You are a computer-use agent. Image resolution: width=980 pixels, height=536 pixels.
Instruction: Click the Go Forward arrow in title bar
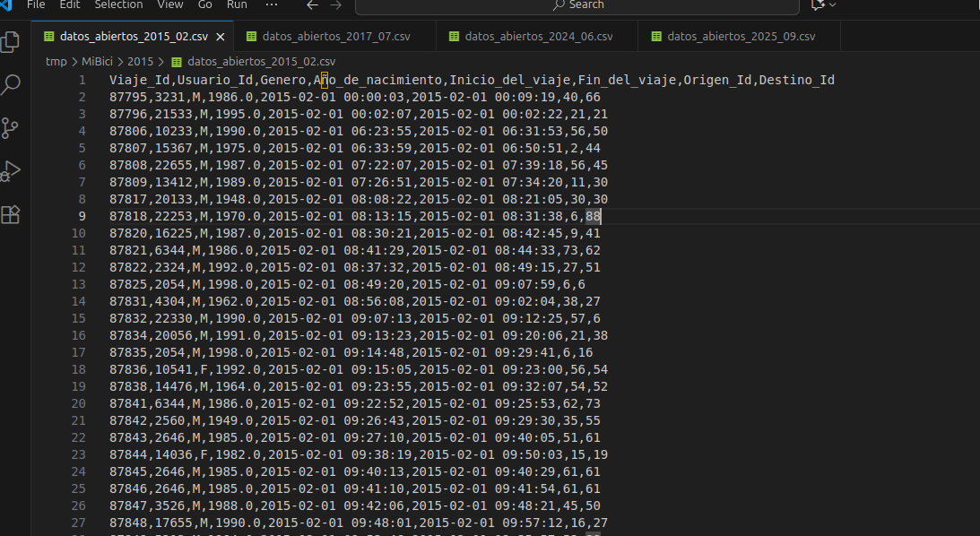pos(336,5)
